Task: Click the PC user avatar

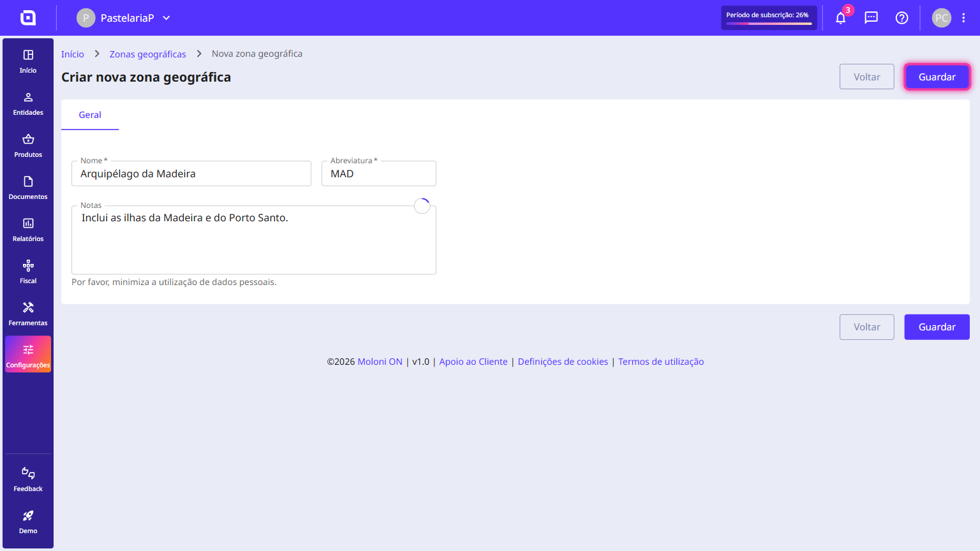Action: click(x=942, y=18)
